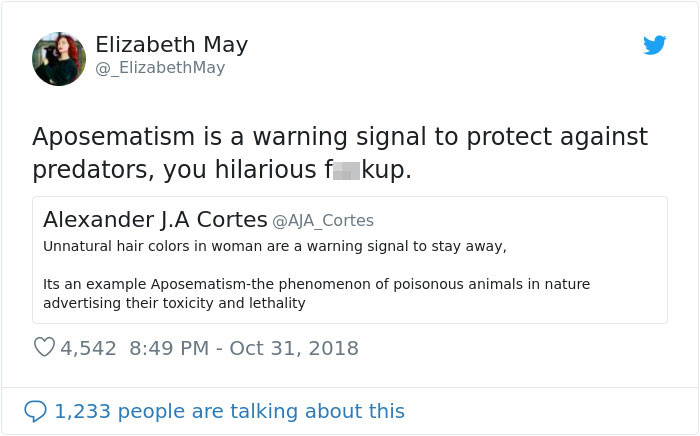Screen dimensions: 700x436
Task: Open Elizabeth May's profile picture
Action: click(59, 58)
